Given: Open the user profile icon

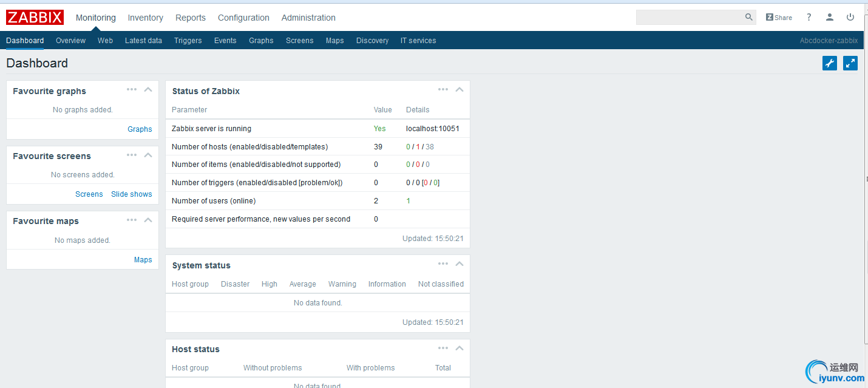Looking at the screenshot, I should click(x=830, y=17).
